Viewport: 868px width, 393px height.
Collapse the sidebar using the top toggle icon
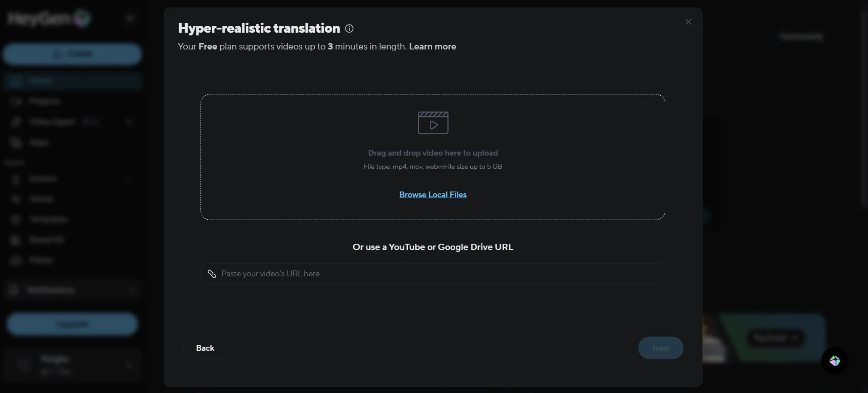point(130,19)
